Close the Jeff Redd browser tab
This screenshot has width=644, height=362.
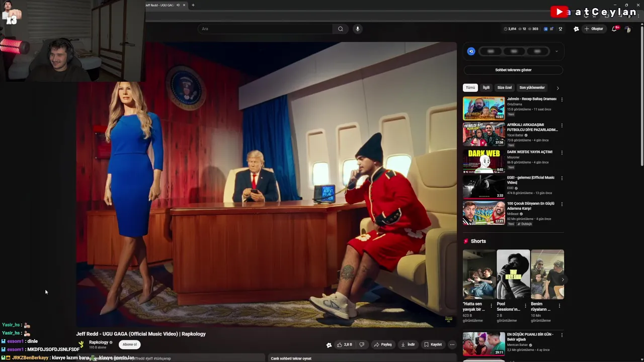(184, 5)
